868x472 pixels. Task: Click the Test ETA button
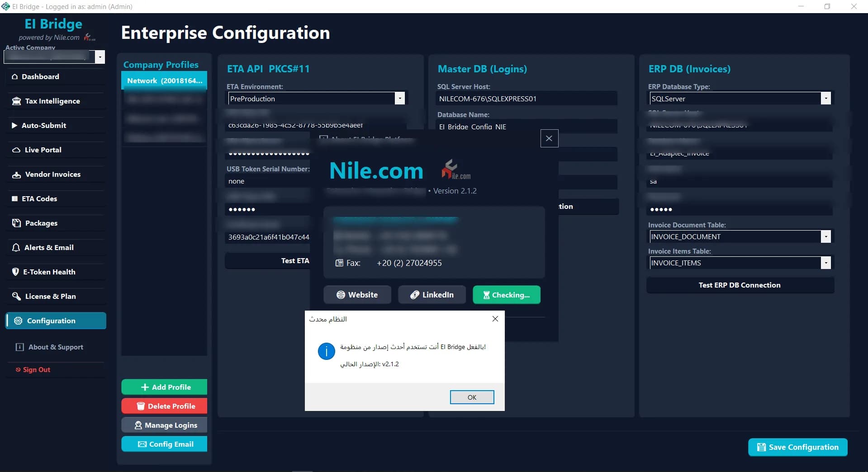click(267, 260)
